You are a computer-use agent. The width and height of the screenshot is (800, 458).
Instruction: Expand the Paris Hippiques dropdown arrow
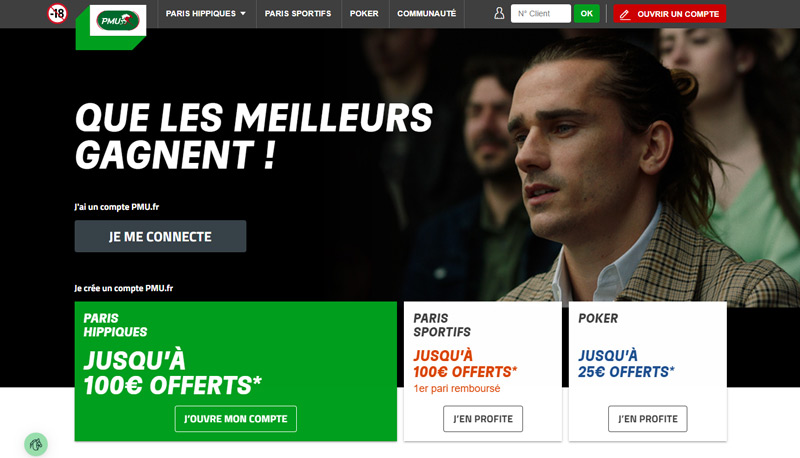243,13
